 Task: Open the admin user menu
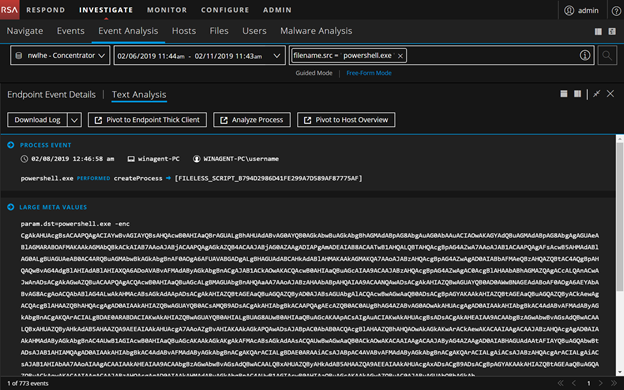581,10
